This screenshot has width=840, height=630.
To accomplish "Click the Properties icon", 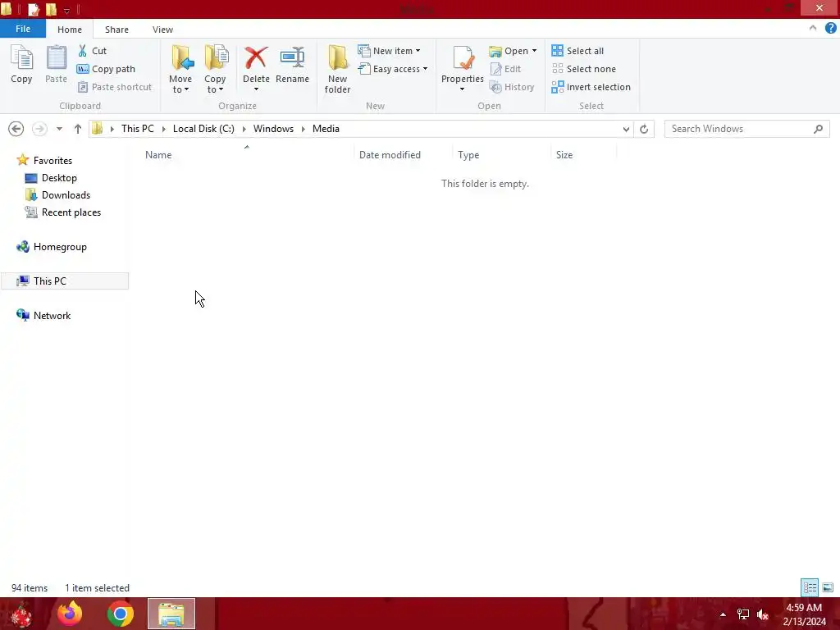I will pos(463,58).
